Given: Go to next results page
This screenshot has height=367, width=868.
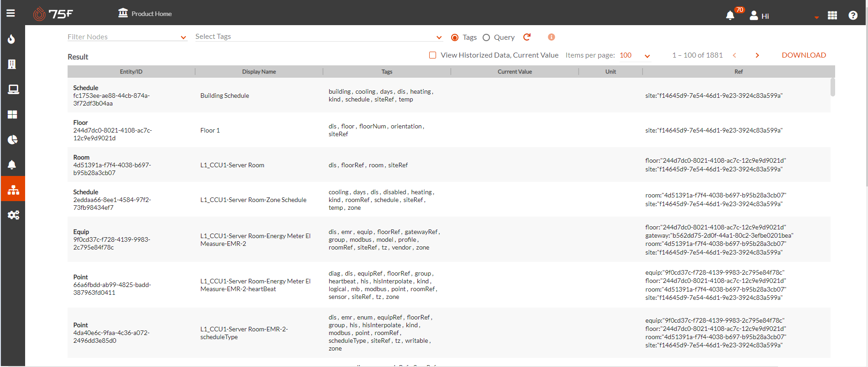Looking at the screenshot, I should [x=757, y=55].
